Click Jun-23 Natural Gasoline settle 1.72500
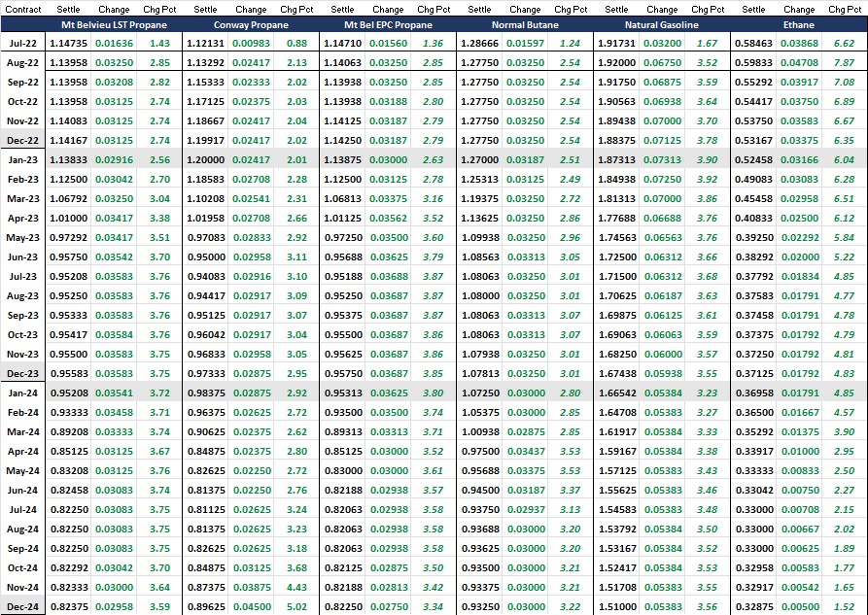 pyautogui.click(x=616, y=256)
